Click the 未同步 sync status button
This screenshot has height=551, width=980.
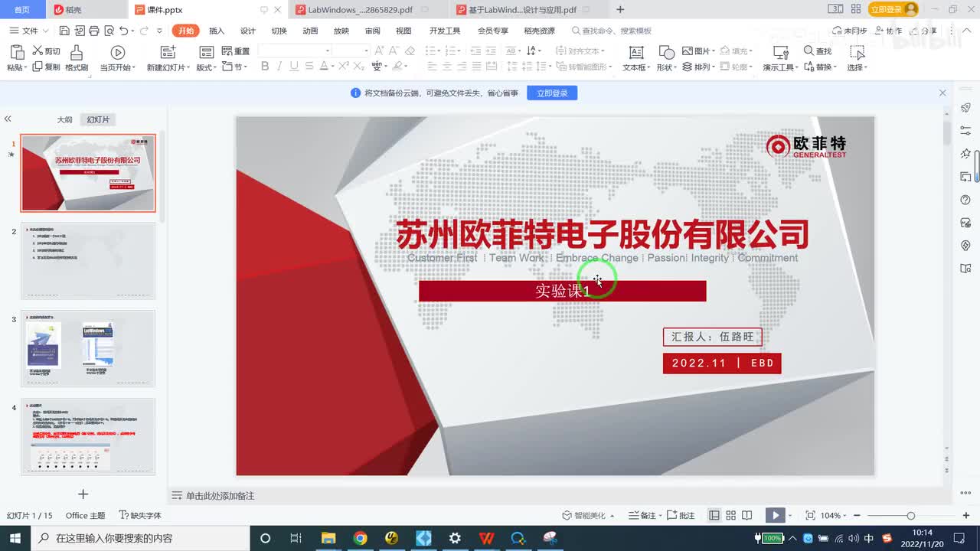(x=849, y=31)
